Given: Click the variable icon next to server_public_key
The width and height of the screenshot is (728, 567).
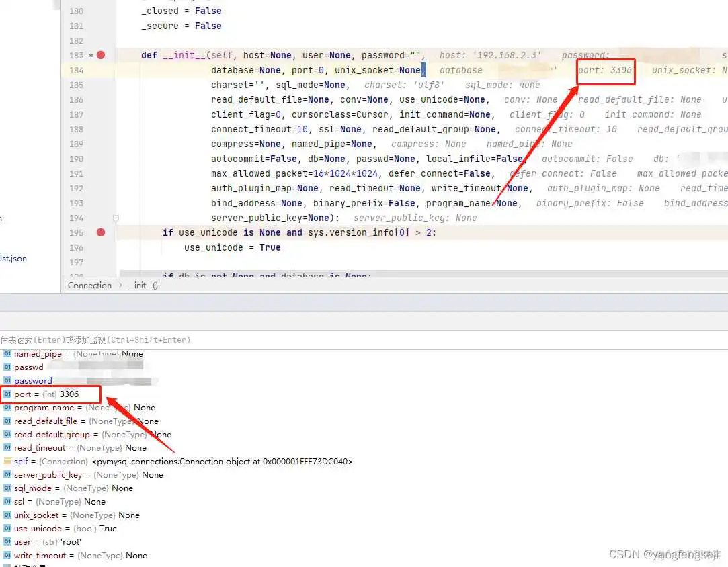Looking at the screenshot, I should pyautogui.click(x=7, y=475).
